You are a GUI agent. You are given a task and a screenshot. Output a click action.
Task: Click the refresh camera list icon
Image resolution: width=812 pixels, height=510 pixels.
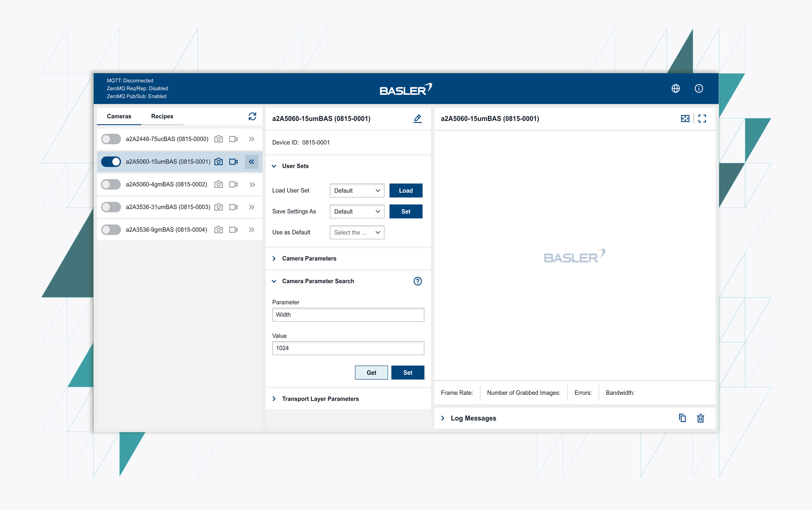pyautogui.click(x=252, y=116)
